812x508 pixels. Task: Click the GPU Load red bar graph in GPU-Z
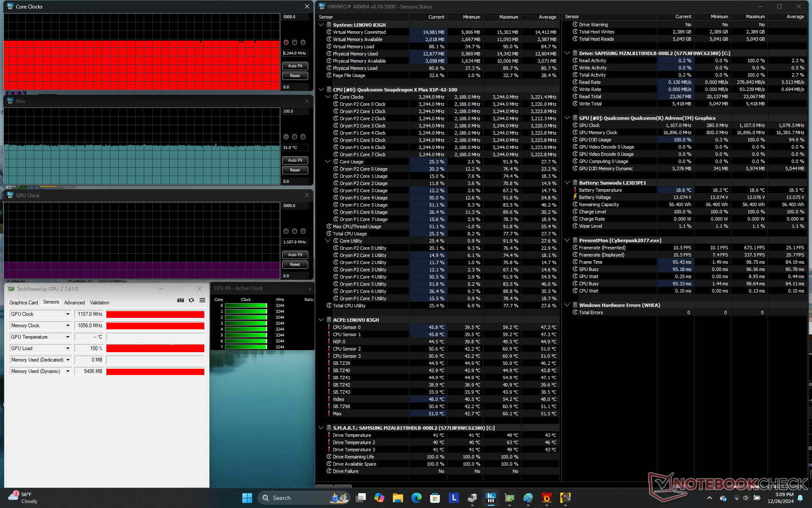click(x=155, y=348)
